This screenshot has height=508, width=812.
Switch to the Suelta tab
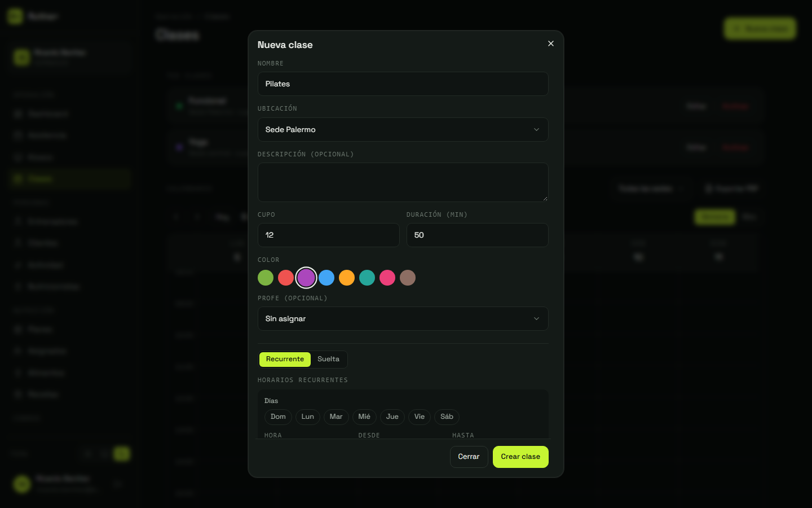328,359
